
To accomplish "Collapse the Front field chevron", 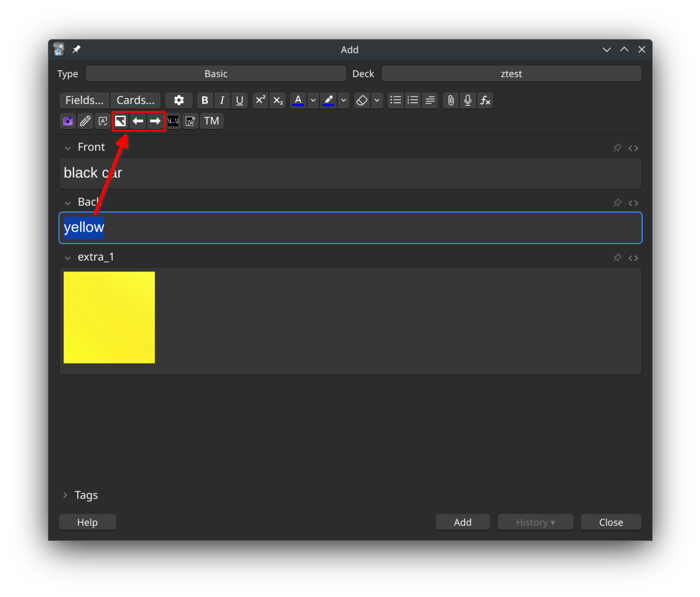I will (x=67, y=148).
